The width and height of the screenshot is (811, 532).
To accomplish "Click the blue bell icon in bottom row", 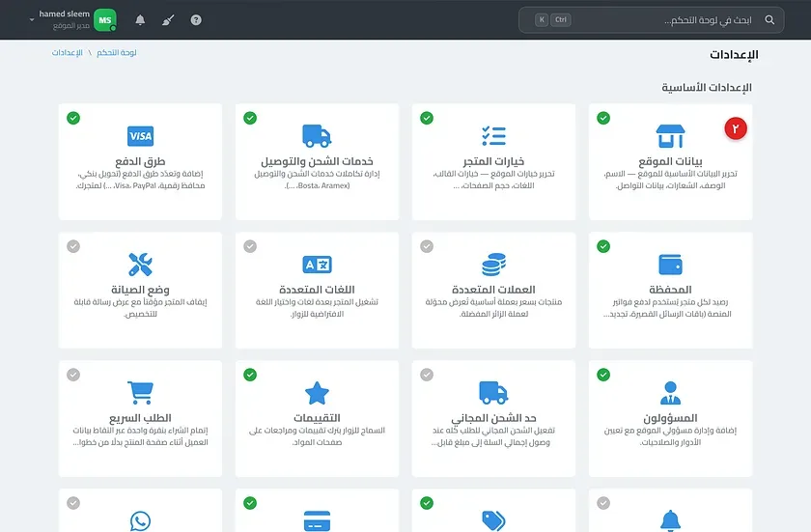I will [670, 520].
